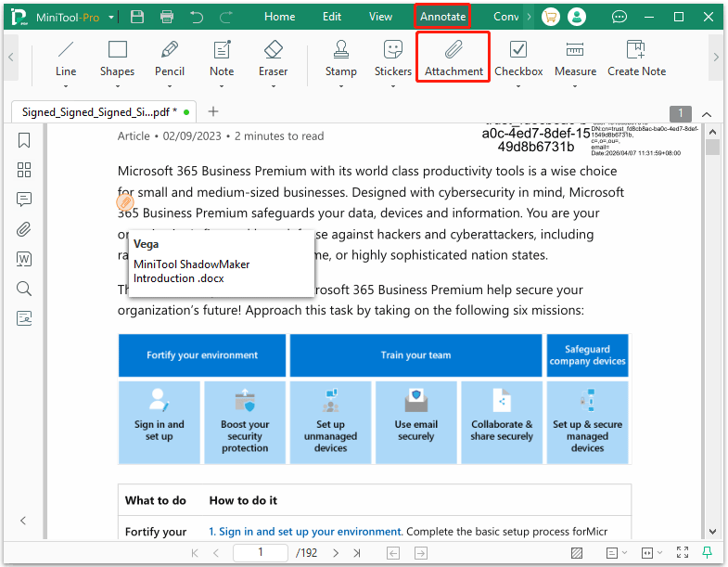Go to the next page
Screen dimensions: 728x567
[x=336, y=553]
